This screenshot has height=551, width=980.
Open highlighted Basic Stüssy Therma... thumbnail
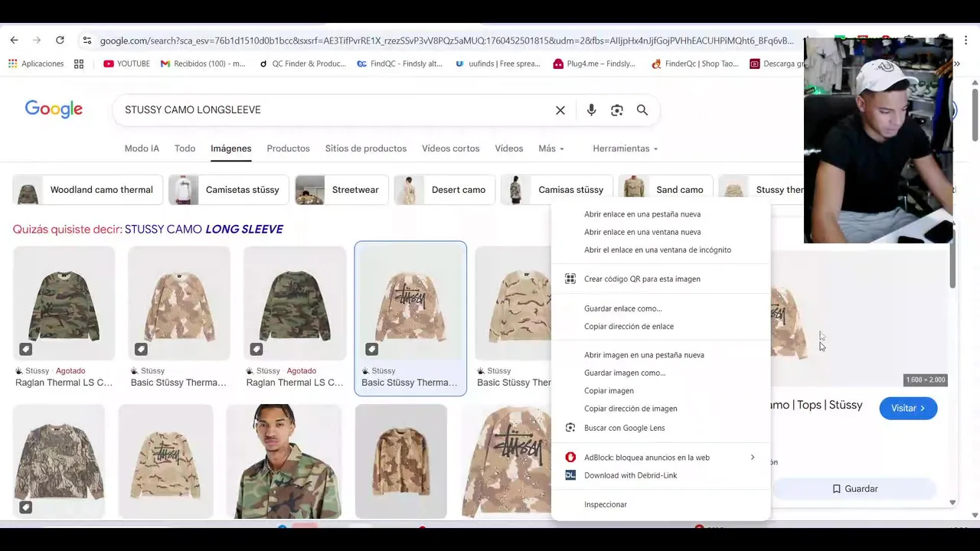(x=410, y=303)
